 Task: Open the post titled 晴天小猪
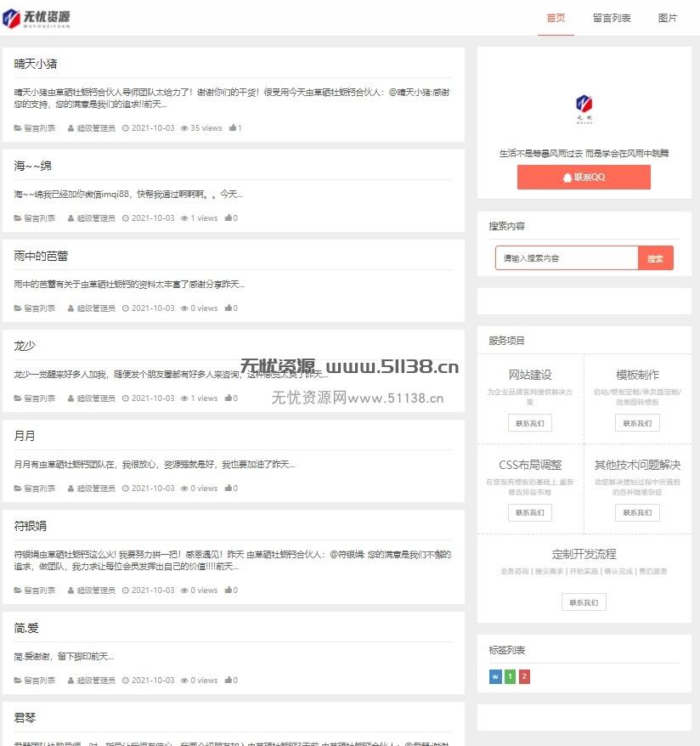tap(36, 64)
